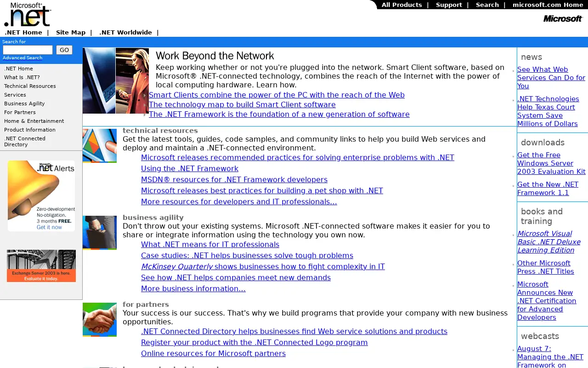Viewport: 588px width, 368px height.
Task: Open MSDN resources for .NET Framework developers
Action: click(x=234, y=179)
